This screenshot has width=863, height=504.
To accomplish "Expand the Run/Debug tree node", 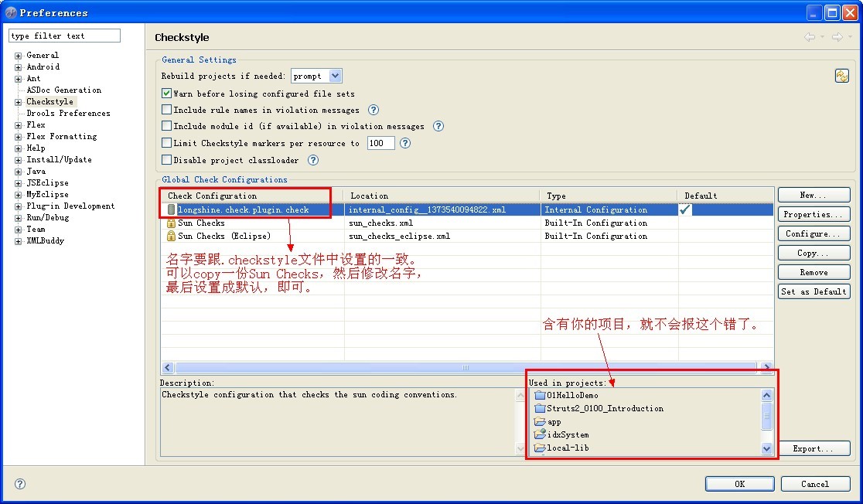I will (18, 218).
